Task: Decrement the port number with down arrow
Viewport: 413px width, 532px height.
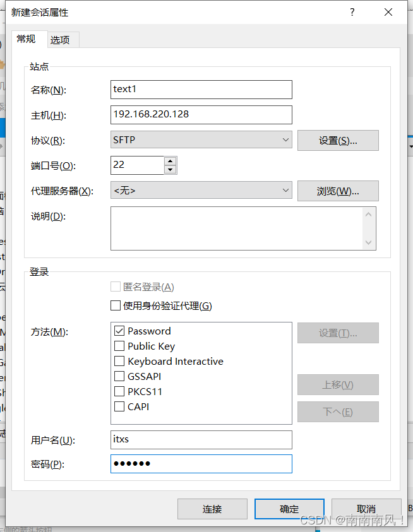Action: pyautogui.click(x=170, y=168)
